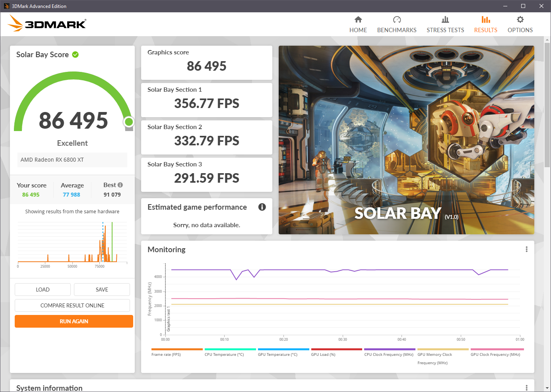
Task: Click the info icon next to Best
Action: (120, 185)
